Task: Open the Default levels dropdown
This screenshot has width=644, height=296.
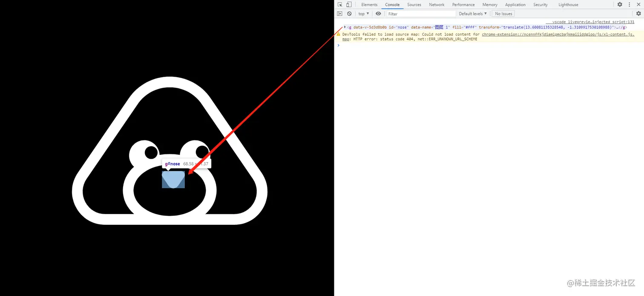Action: click(x=473, y=14)
